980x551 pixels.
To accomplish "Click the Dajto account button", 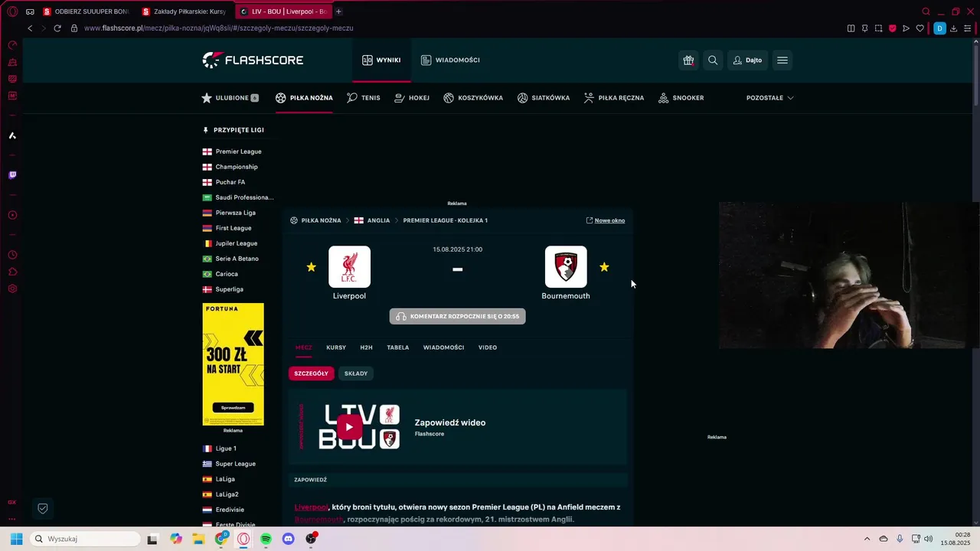I will (x=747, y=60).
